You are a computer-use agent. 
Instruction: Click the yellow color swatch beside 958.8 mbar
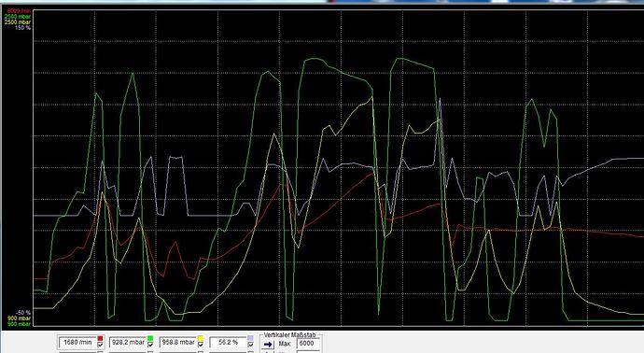coord(201,338)
